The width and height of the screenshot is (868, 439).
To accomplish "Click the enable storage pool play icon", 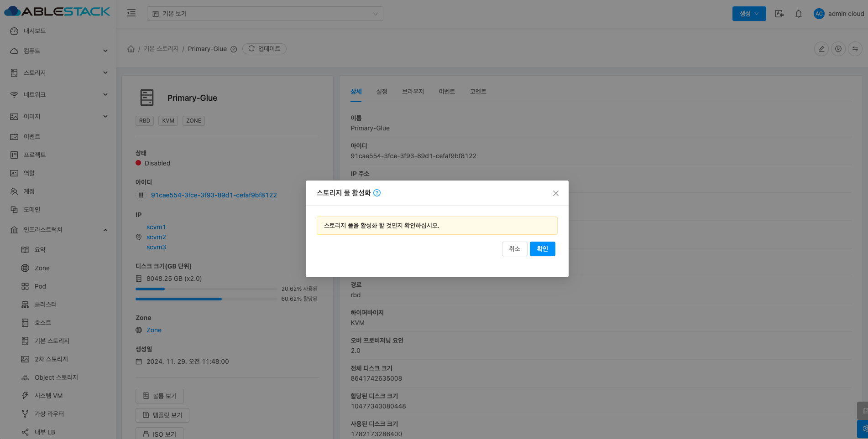I will tap(838, 49).
